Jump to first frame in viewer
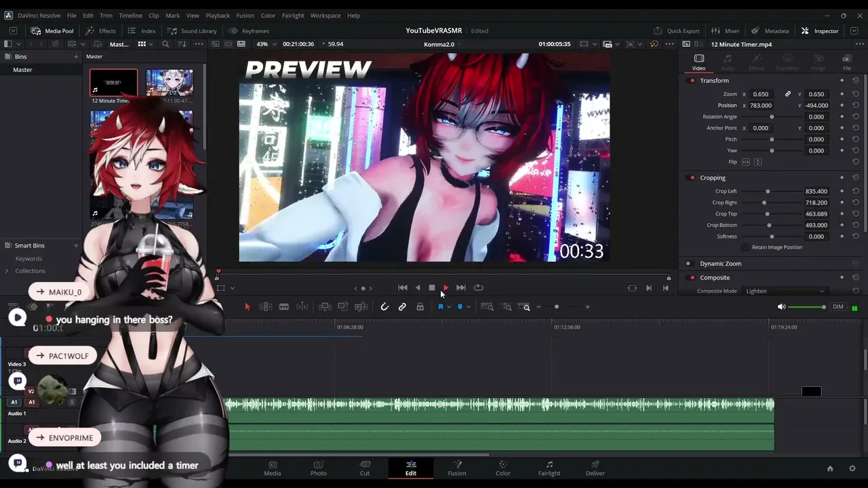The height and width of the screenshot is (488, 868). (x=403, y=287)
